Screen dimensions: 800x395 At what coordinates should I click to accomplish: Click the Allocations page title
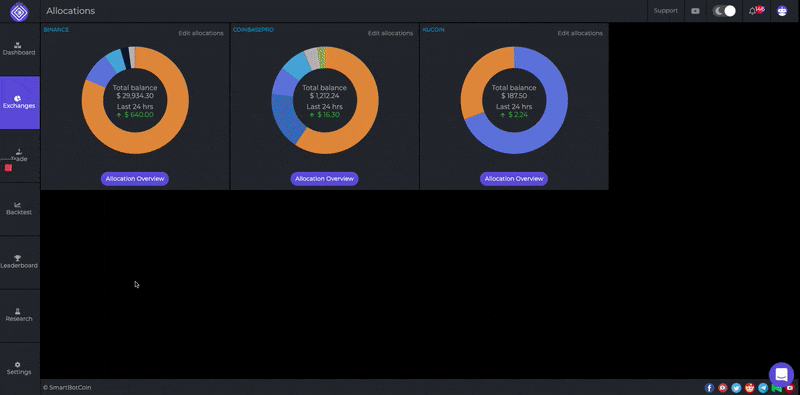70,11
